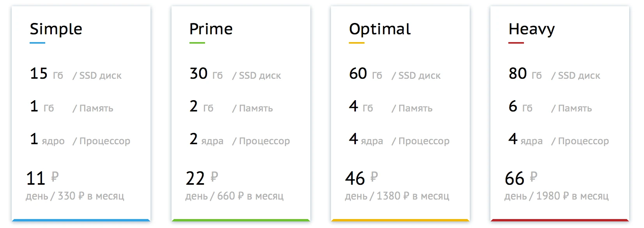Screen dimensions: 644x228
Task: Click the 15 Гб SSD диск line on Simple
Action: pyautogui.click(x=76, y=74)
